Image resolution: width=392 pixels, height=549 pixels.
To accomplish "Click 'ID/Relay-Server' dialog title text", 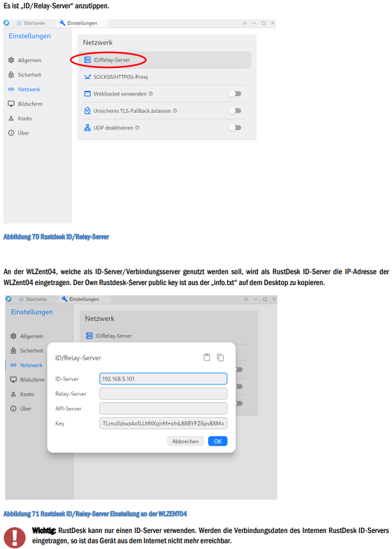I will (78, 358).
